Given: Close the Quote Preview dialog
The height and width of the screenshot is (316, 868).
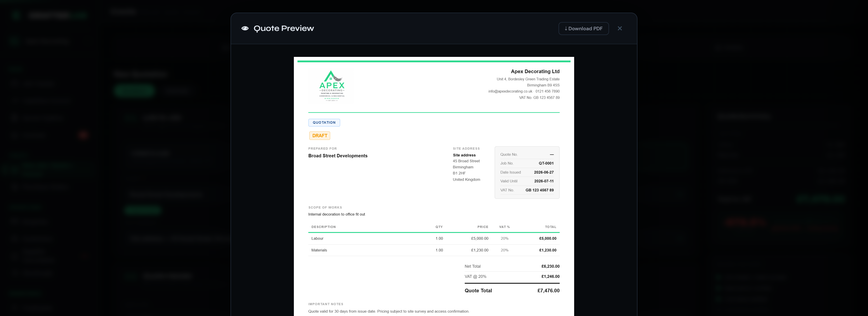Looking at the screenshot, I should pyautogui.click(x=619, y=29).
